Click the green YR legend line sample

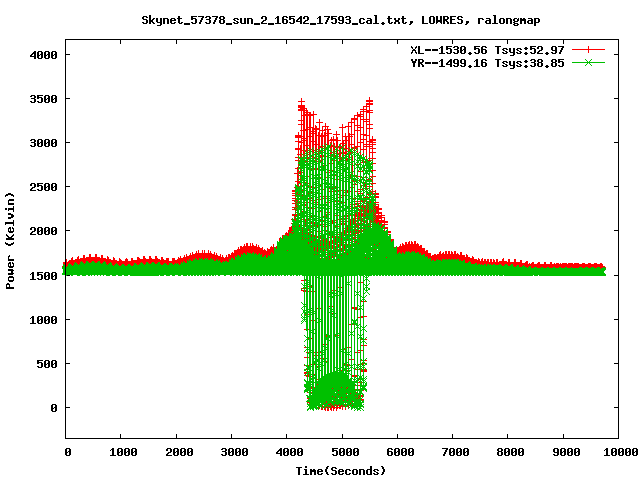[588, 62]
